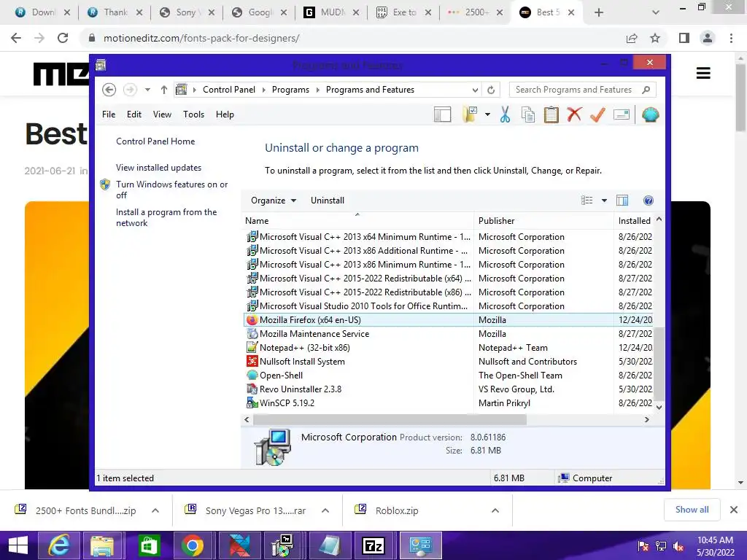This screenshot has height=560, width=747.
Task: Click View installed updates link
Action: click(158, 168)
